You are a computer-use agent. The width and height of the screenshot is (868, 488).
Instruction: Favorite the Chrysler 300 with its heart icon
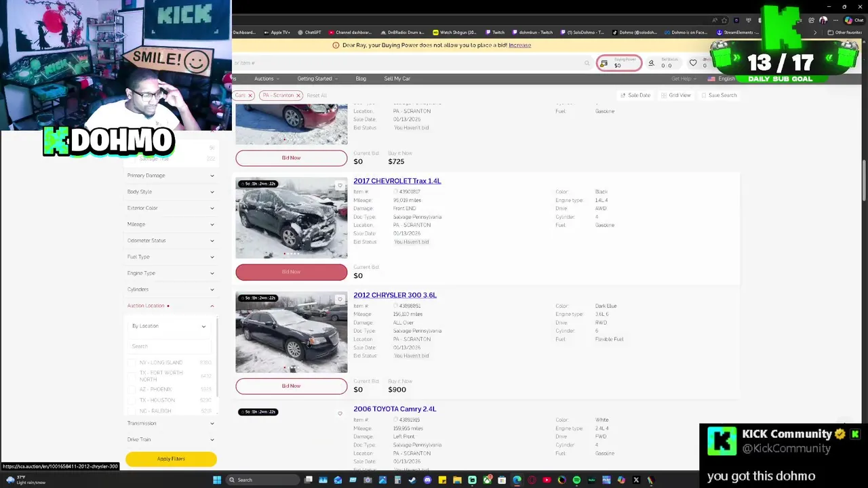pos(340,299)
